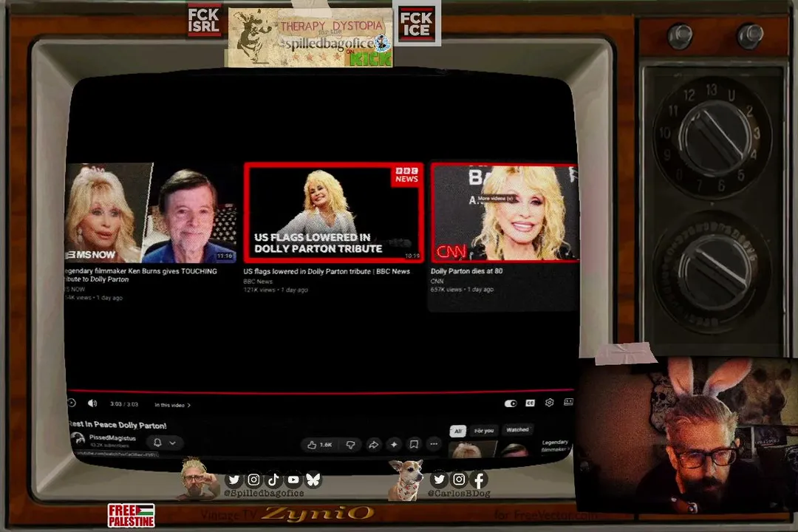Click the theater mode icon in the player
The height and width of the screenshot is (532, 798).
(x=568, y=402)
